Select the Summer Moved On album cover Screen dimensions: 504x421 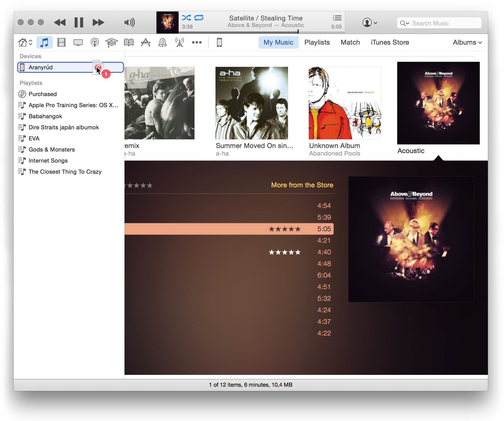252,103
